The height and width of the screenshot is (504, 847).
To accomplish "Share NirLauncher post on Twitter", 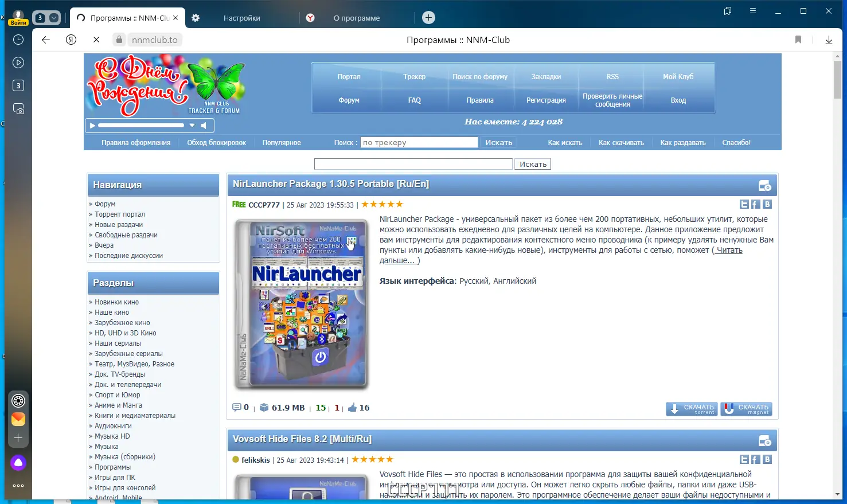I will [744, 205].
